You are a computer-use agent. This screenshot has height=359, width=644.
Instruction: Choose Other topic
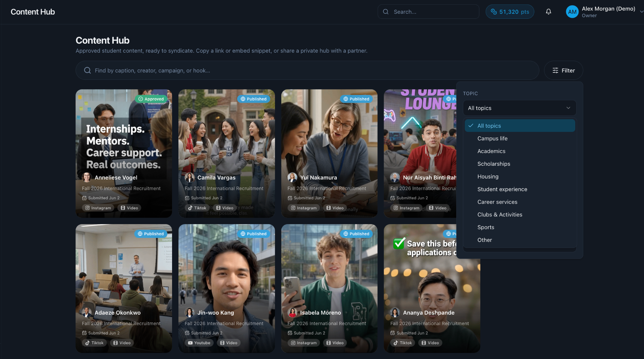click(x=520, y=240)
